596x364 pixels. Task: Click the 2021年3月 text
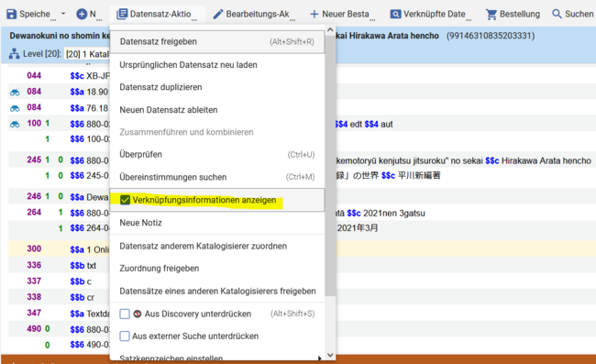tap(358, 228)
